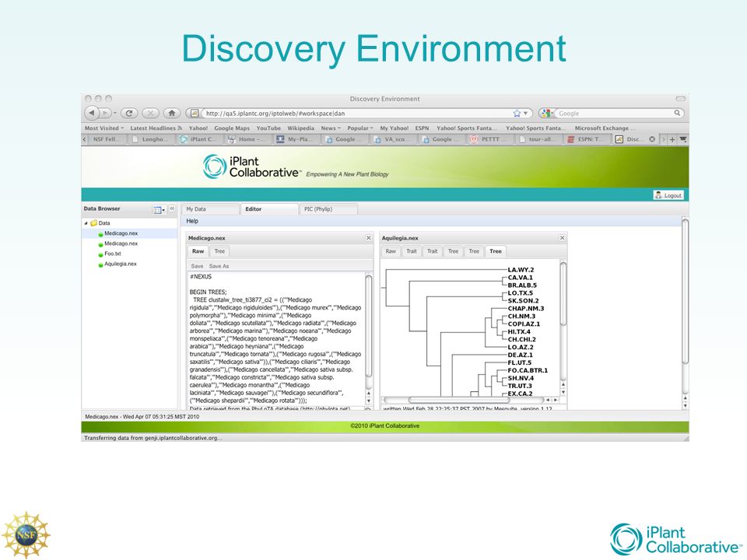This screenshot has height=560, width=747.
Task: Bookmark the page with the star icon
Action: pyautogui.click(x=517, y=114)
